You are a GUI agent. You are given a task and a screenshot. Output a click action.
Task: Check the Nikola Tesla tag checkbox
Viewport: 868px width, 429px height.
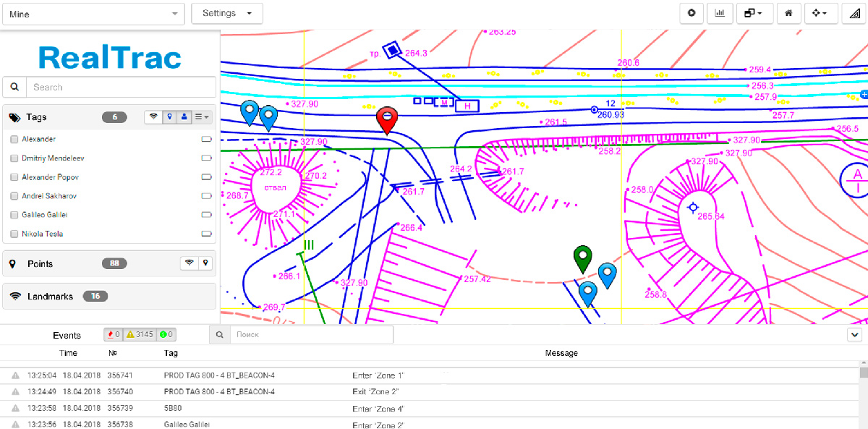(14, 234)
